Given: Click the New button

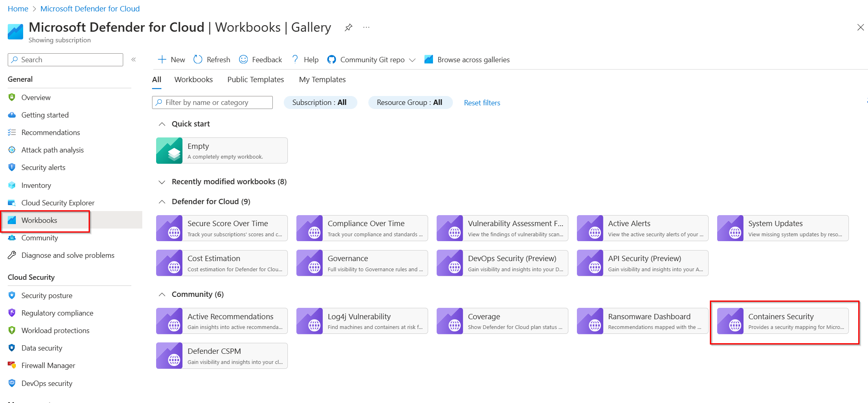Looking at the screenshot, I should [171, 59].
